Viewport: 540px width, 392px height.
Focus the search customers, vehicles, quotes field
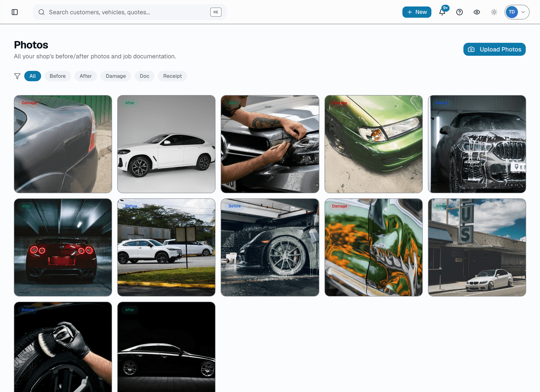[x=130, y=12]
